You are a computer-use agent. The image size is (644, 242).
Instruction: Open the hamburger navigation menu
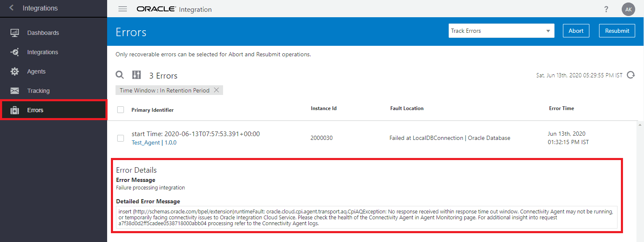[x=122, y=8]
